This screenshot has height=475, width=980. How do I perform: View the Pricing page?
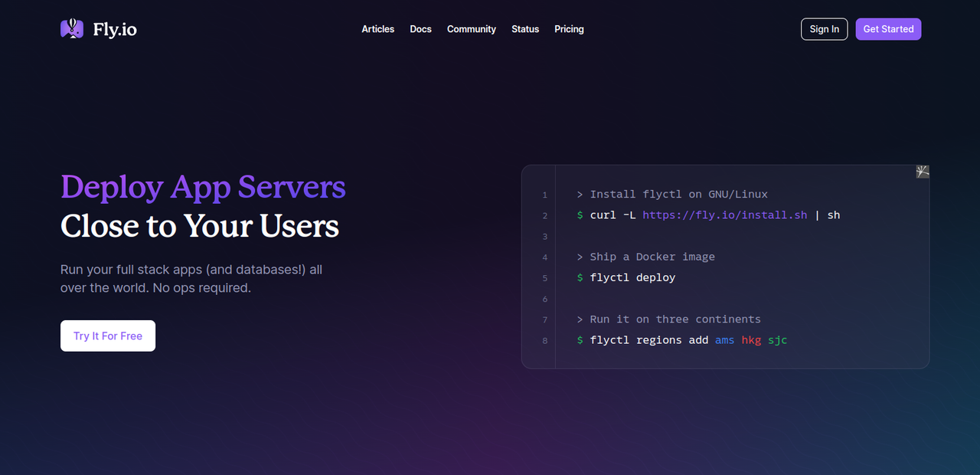pos(569,29)
